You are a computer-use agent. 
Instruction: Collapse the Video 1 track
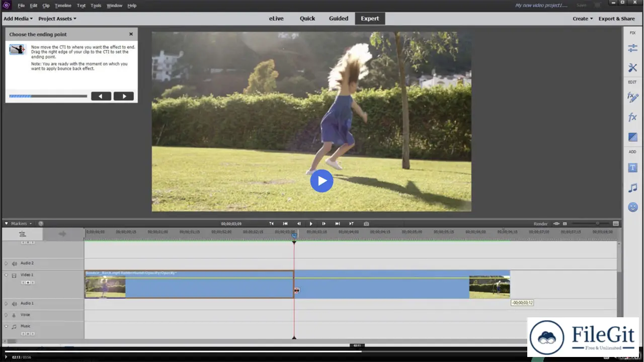[6, 275]
